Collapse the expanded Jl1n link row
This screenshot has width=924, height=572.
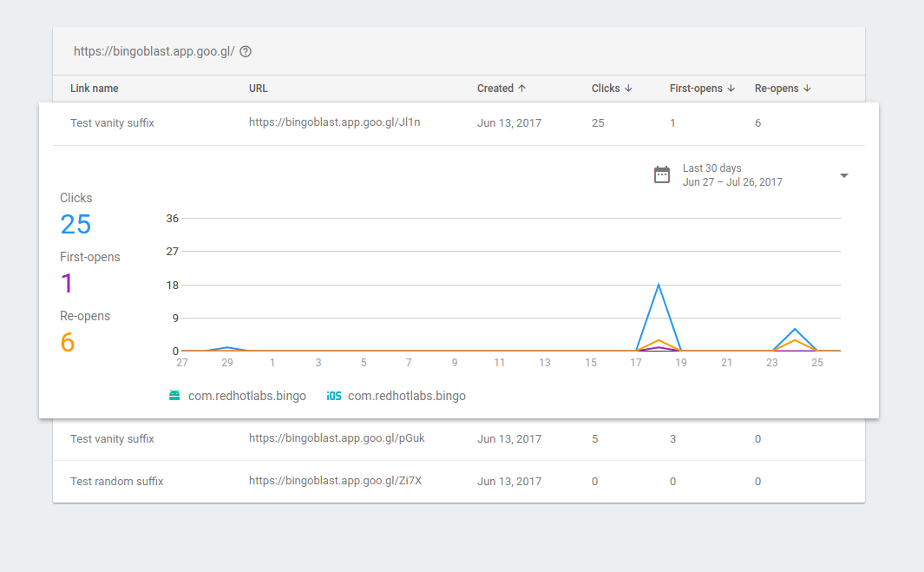coord(112,123)
